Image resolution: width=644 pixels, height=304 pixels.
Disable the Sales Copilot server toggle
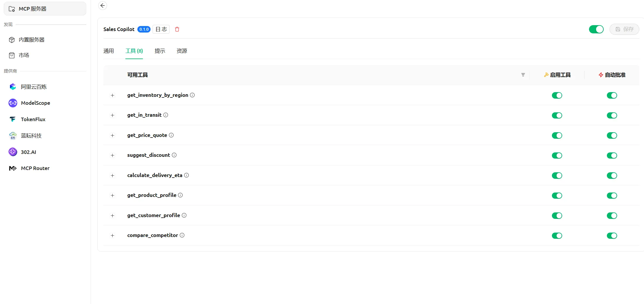coord(596,29)
